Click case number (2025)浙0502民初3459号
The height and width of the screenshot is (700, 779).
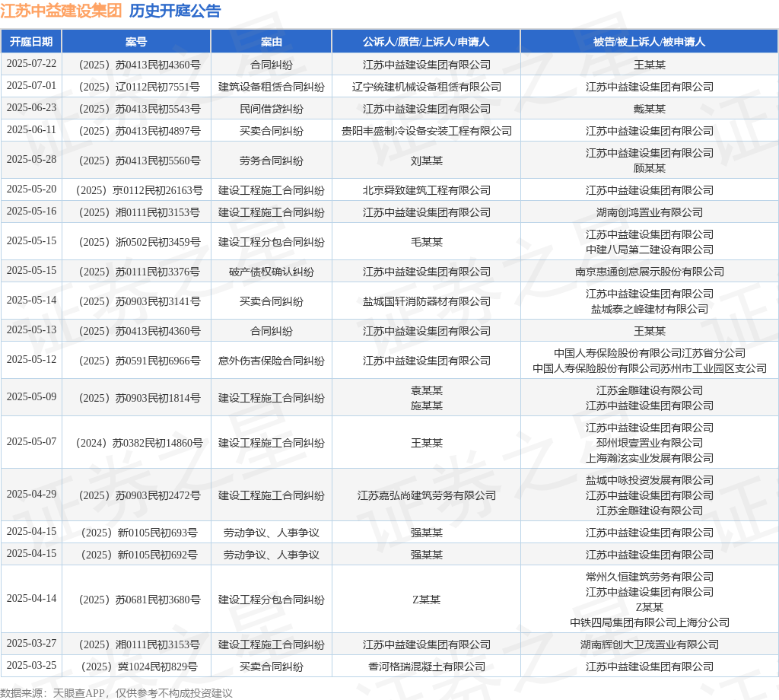click(x=139, y=242)
